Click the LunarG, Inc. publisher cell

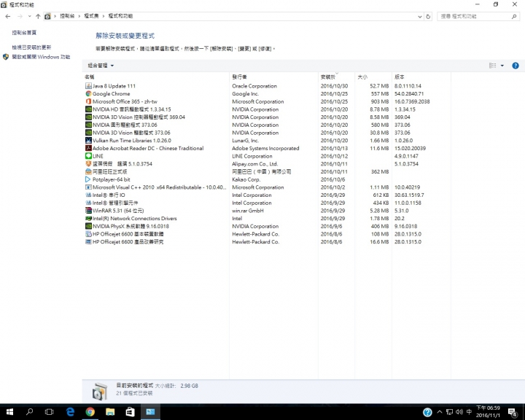click(245, 141)
